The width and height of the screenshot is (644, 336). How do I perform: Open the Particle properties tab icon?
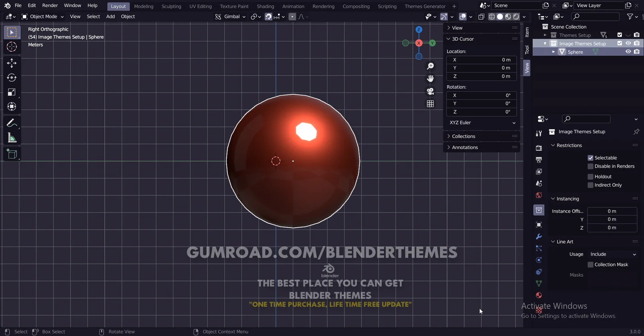[x=539, y=248]
